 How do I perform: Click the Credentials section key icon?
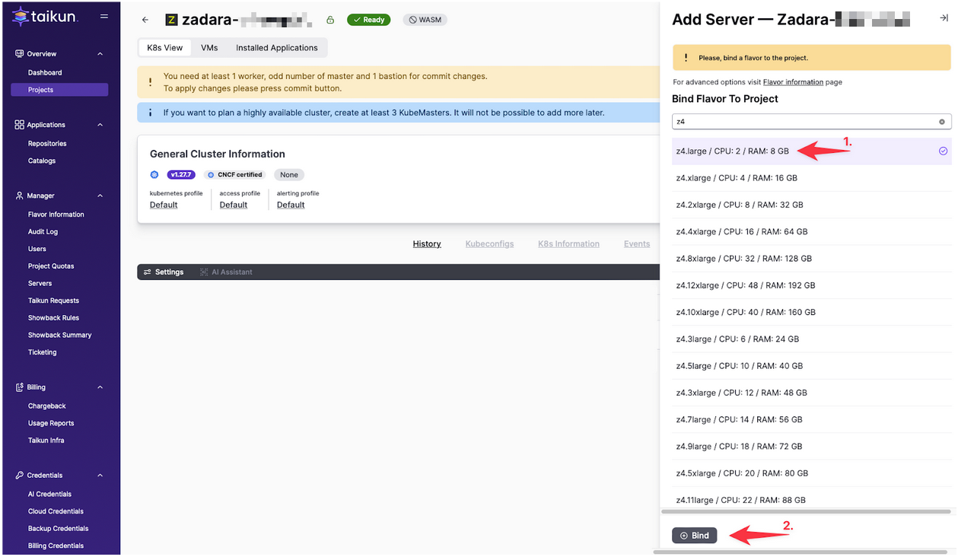pos(20,476)
